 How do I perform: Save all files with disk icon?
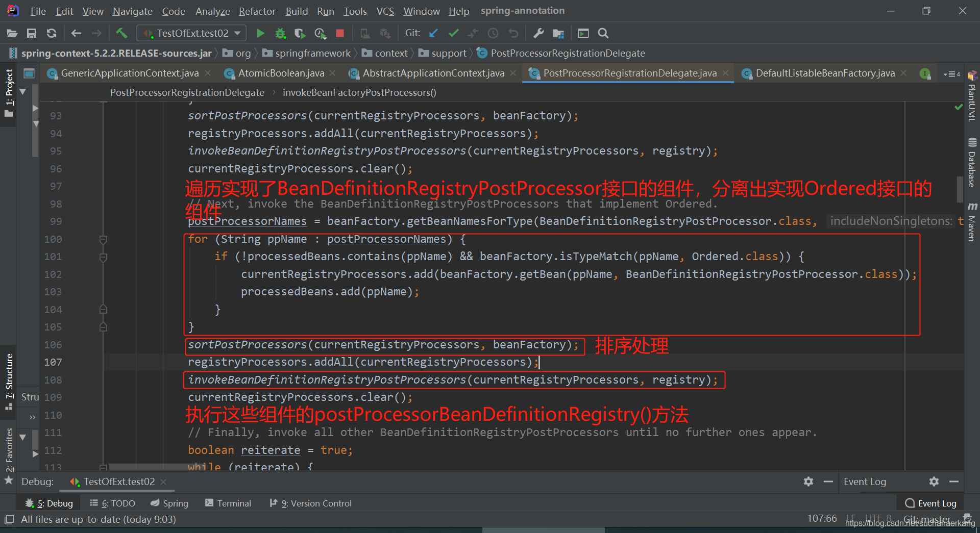click(32, 33)
